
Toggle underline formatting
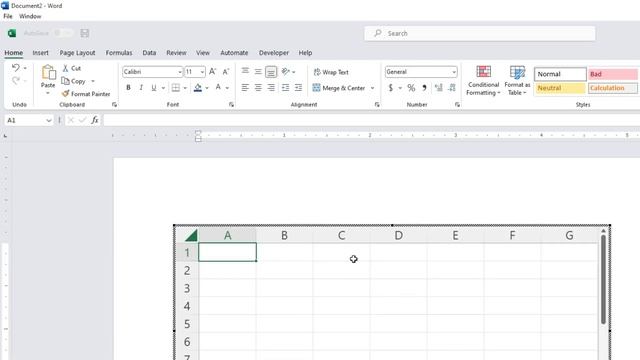153,87
